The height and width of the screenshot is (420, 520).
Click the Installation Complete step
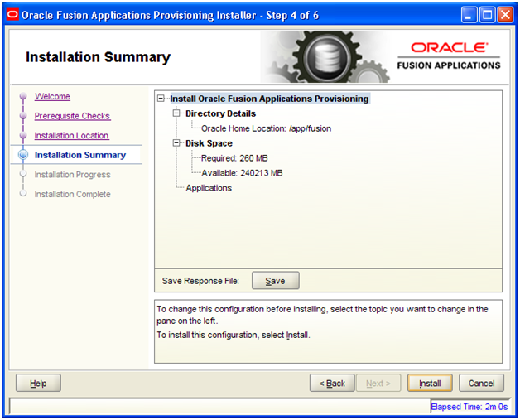tap(73, 194)
